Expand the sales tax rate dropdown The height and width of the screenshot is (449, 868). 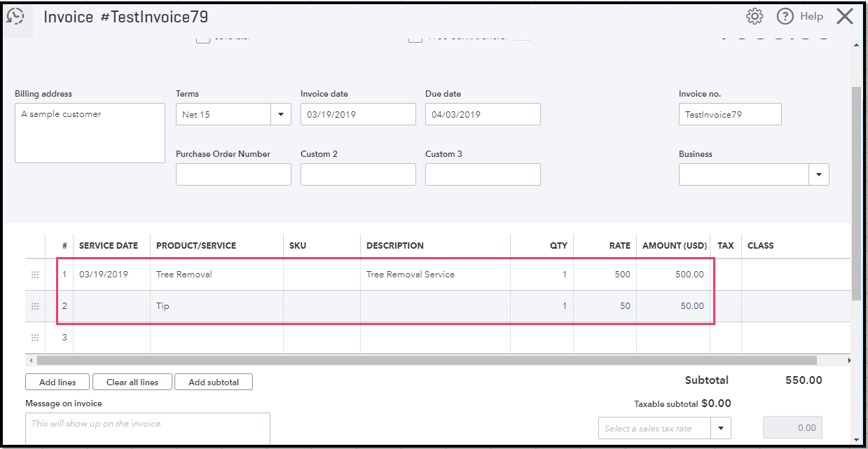[721, 428]
